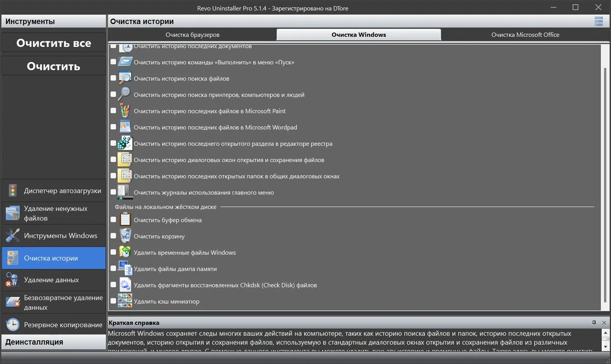The width and height of the screenshot is (611, 364).
Task: Enable the Очистить буфер обмена checkbox
Action: click(113, 220)
